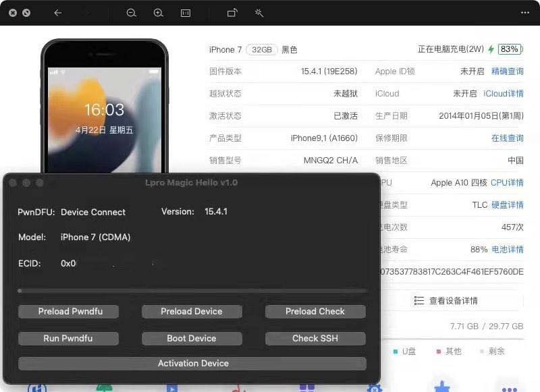
Task: Click the magic wand enhance icon
Action: [259, 13]
